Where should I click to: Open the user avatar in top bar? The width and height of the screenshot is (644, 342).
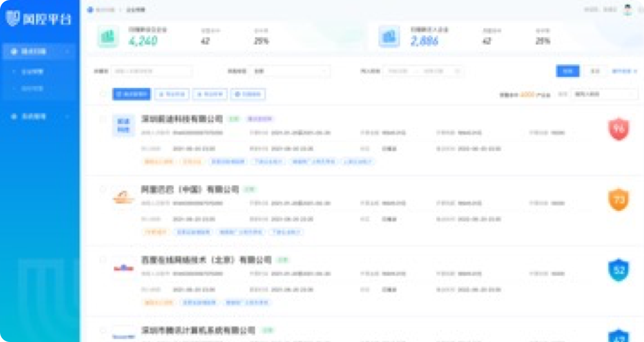pyautogui.click(x=628, y=9)
